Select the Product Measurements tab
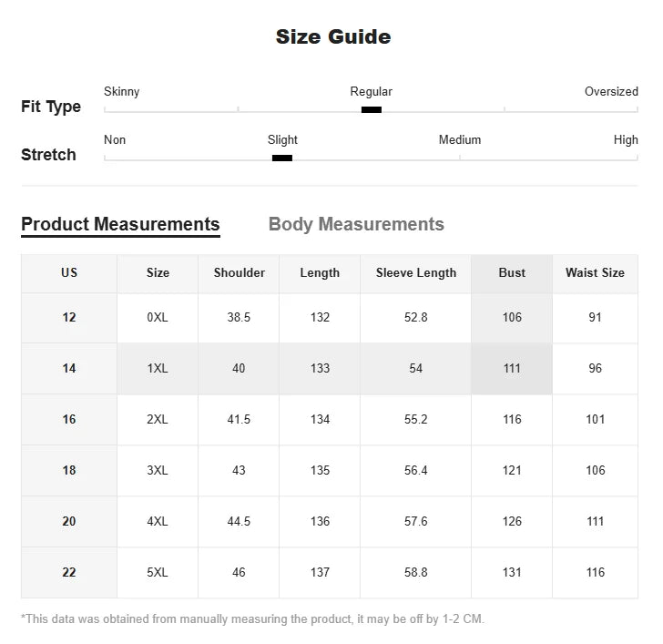The image size is (663, 644). 120,224
